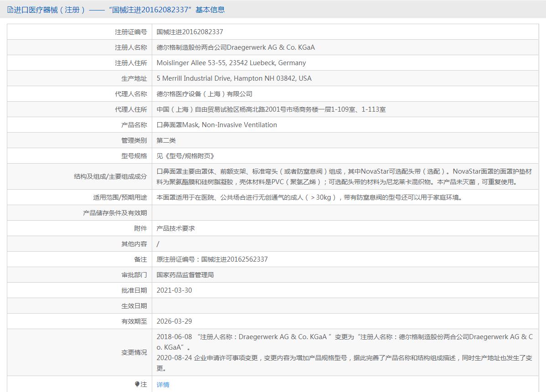Select the 见《型号/规格附页》 value
This screenshot has width=546, height=392.
[x=185, y=155]
